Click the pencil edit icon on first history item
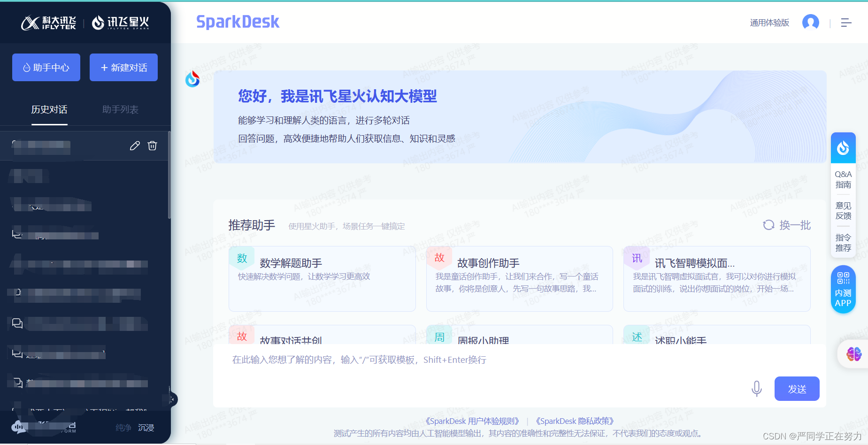 click(135, 146)
